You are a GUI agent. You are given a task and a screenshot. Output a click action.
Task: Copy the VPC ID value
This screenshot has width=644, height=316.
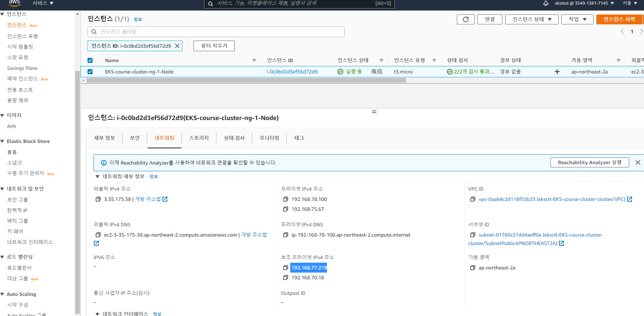coord(473,199)
